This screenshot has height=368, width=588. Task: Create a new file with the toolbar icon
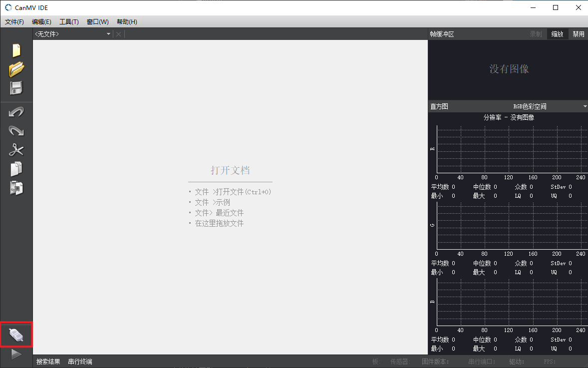[16, 50]
